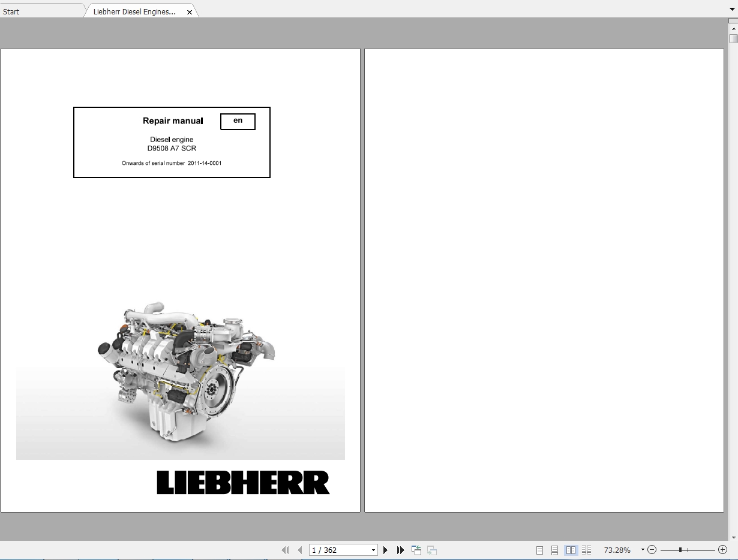Open the dropdown arrow above the scrollbar
The height and width of the screenshot is (560, 738).
[x=733, y=8]
